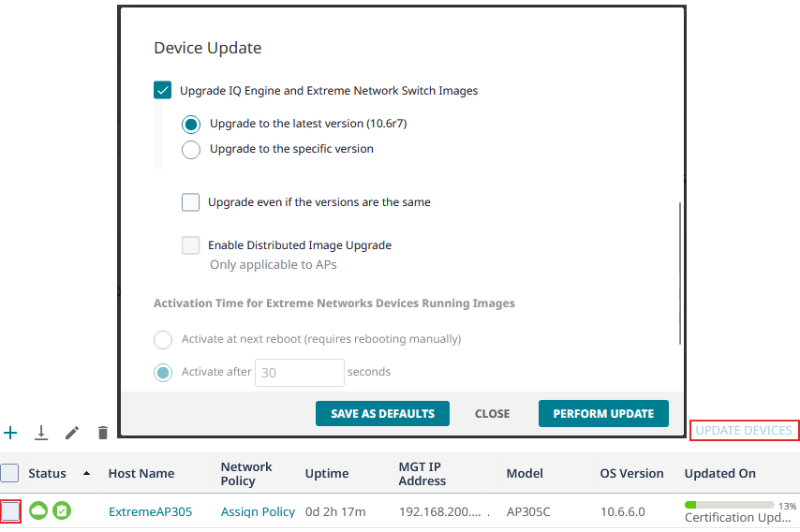The height and width of the screenshot is (532, 800).
Task: Click the AP305C model cell
Action: (x=528, y=511)
